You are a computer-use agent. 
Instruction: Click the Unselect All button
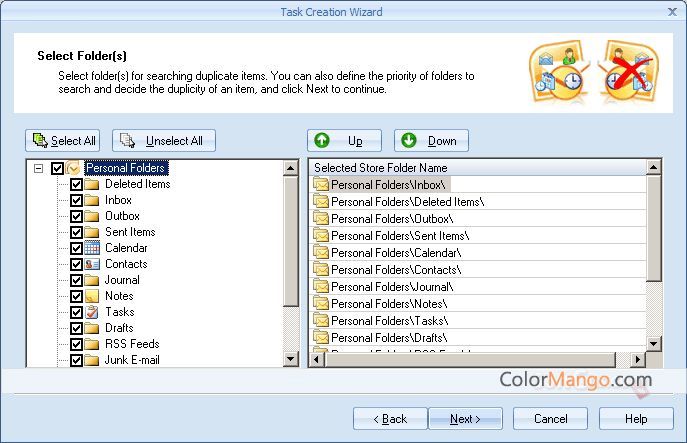164,141
